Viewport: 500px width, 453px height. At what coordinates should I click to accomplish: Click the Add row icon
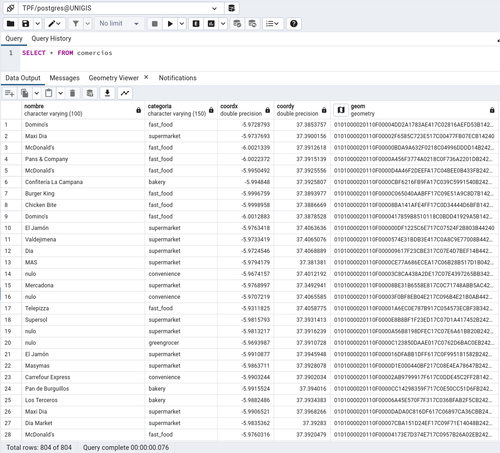pyautogui.click(x=10, y=93)
